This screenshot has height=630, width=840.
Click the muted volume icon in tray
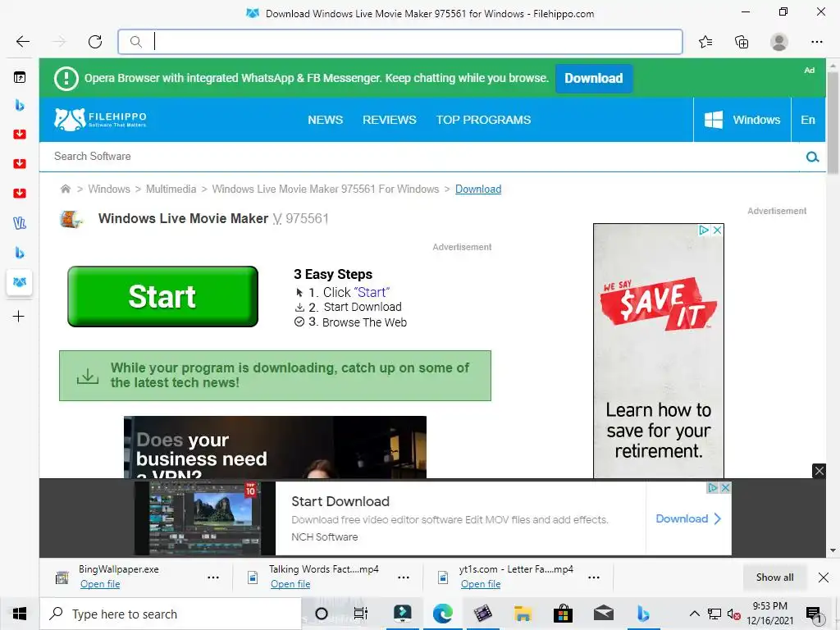pyautogui.click(x=733, y=614)
